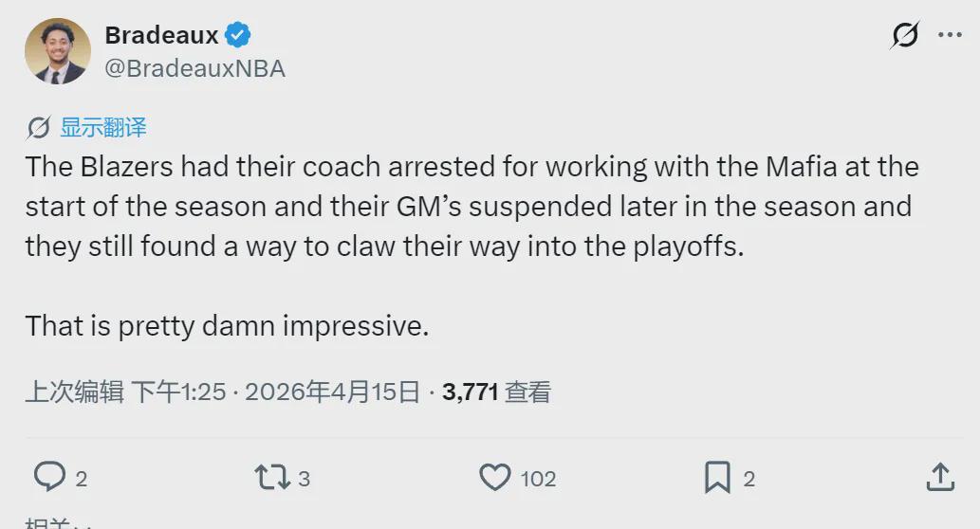Visit the @BradeauxNBA handle link
Image resolution: width=980 pixels, height=529 pixels.
point(194,68)
